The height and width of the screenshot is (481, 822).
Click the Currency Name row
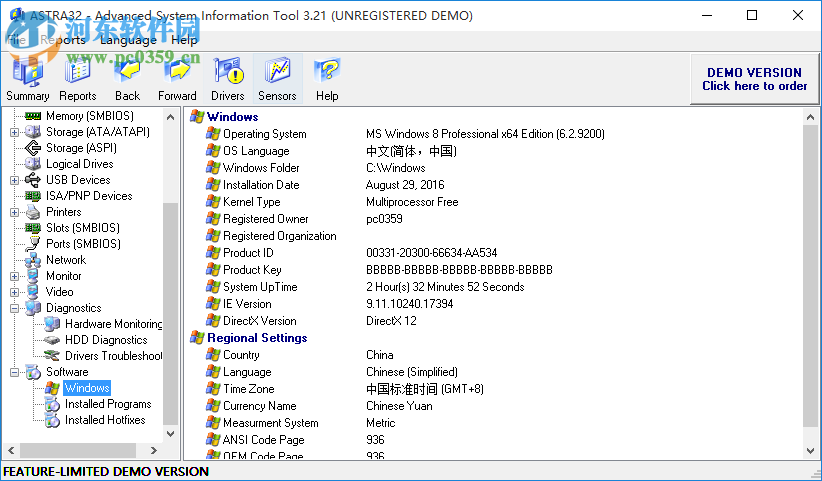point(319,406)
